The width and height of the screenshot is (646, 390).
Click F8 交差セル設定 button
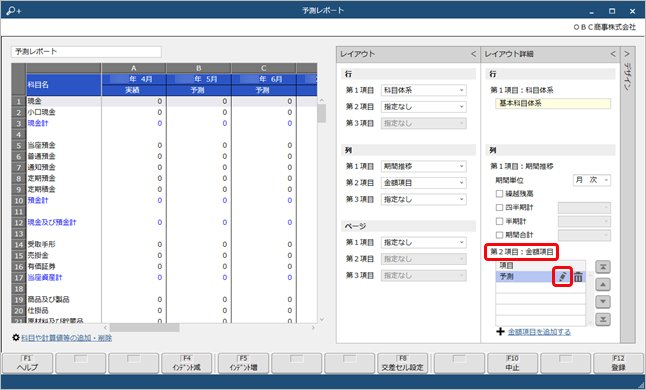[x=402, y=363]
